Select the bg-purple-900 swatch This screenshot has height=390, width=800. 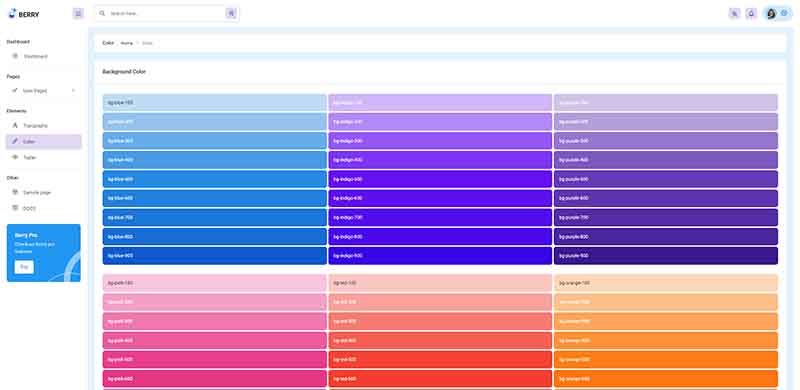pos(666,256)
